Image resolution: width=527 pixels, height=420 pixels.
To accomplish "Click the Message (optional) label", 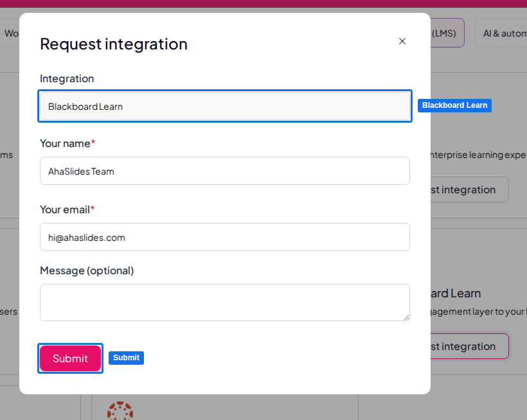I will (87, 270).
